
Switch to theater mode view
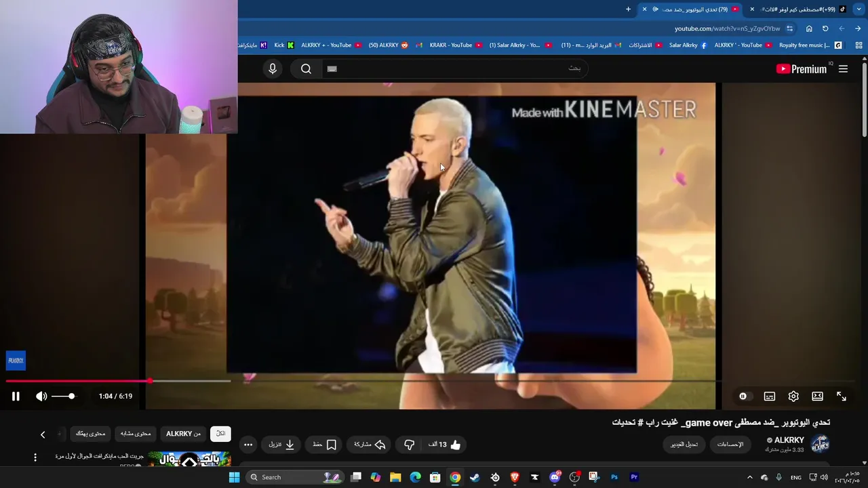(x=818, y=396)
